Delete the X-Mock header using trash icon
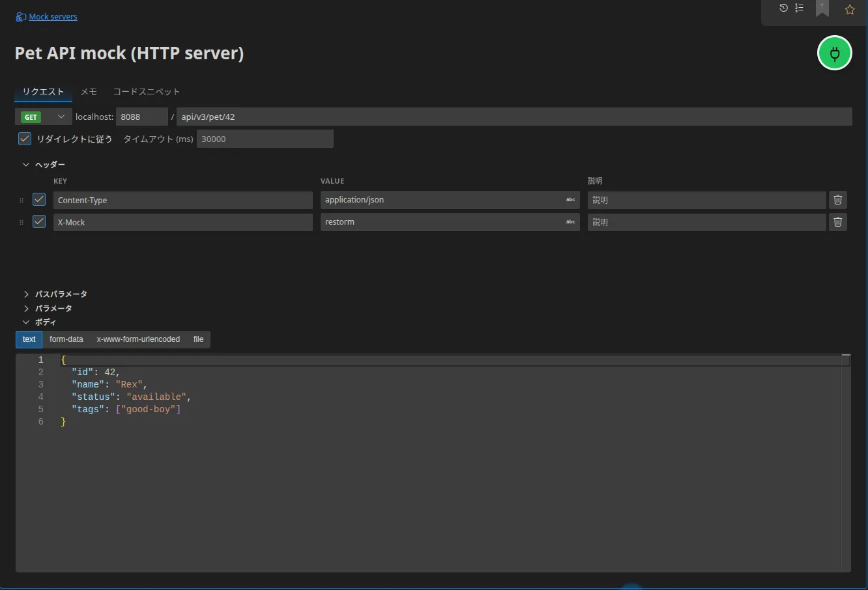 click(x=838, y=222)
